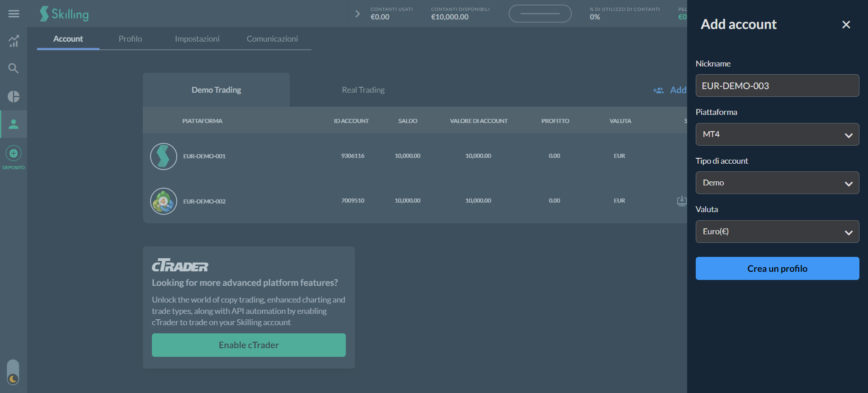
Task: Switch to the Real Trading tab
Action: tap(363, 90)
